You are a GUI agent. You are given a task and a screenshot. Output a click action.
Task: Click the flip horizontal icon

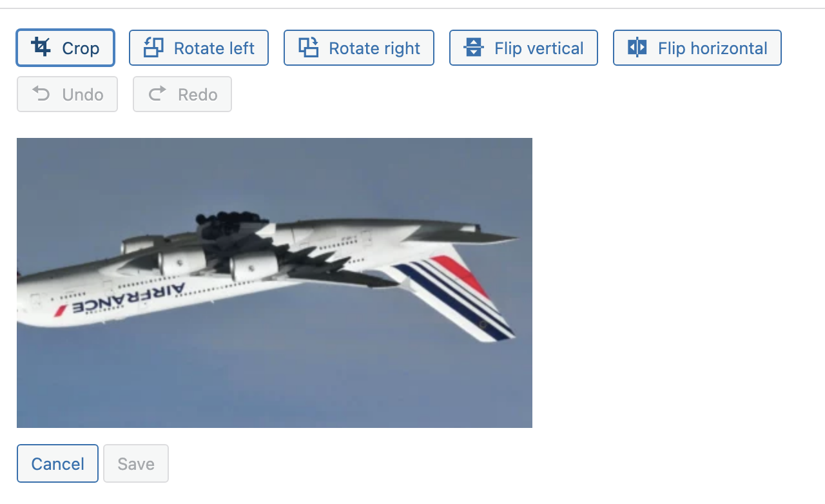[637, 47]
